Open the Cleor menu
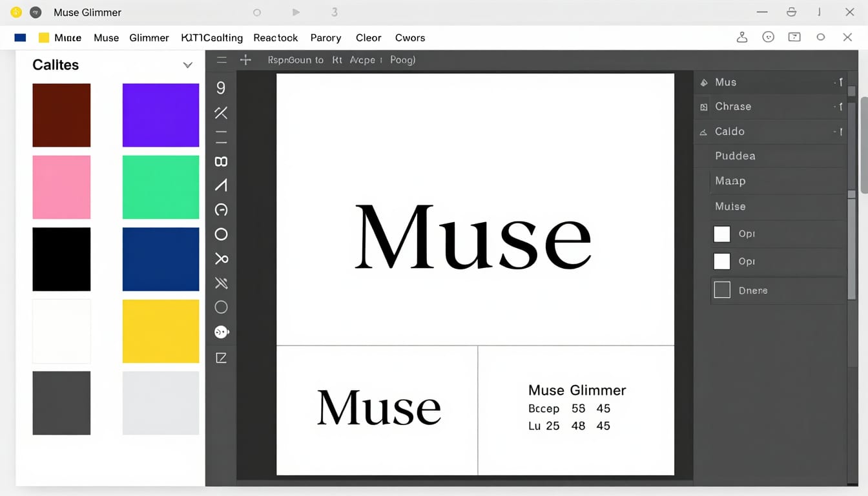Viewport: 868px width, 496px height. point(369,38)
